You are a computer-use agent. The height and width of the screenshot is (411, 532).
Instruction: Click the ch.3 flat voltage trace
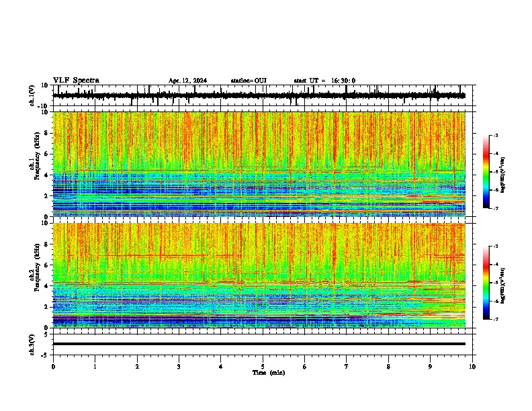point(259,344)
